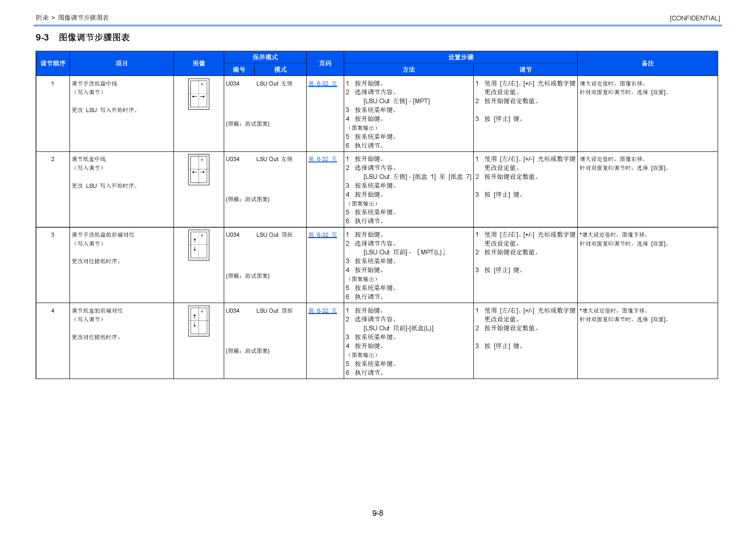
Task: Select the 调节 sub-header
Action: tap(525, 70)
